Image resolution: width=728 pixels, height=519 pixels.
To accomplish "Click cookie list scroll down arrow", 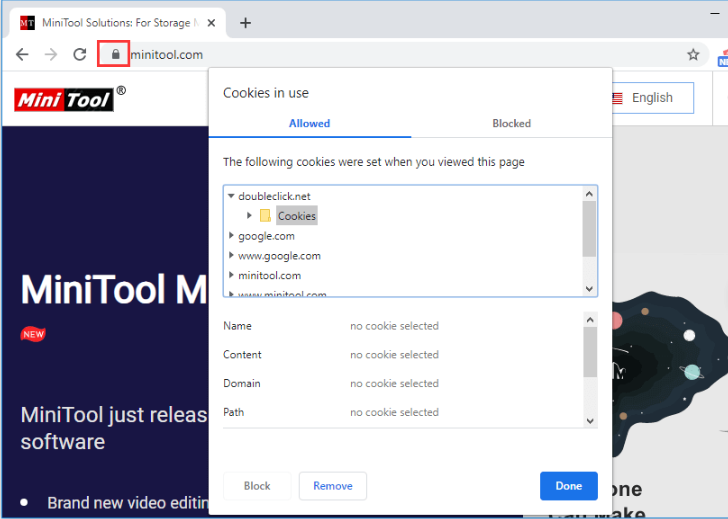I will (x=589, y=289).
